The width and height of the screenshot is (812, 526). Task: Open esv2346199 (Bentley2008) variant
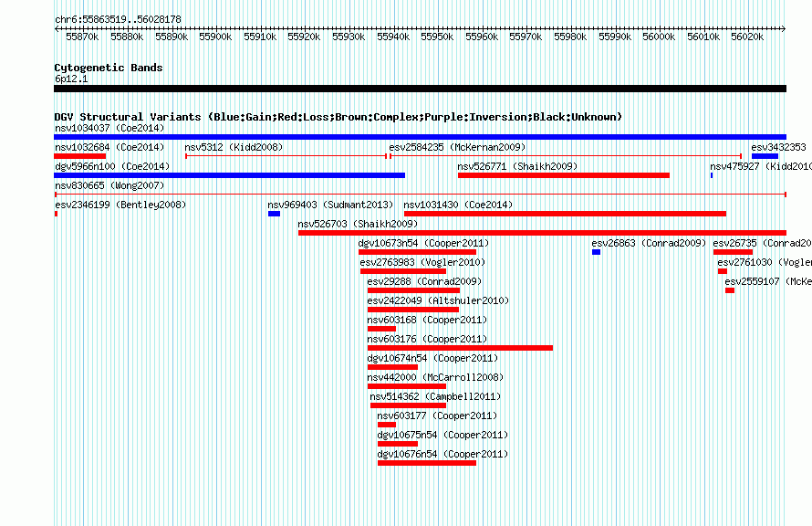(x=120, y=205)
